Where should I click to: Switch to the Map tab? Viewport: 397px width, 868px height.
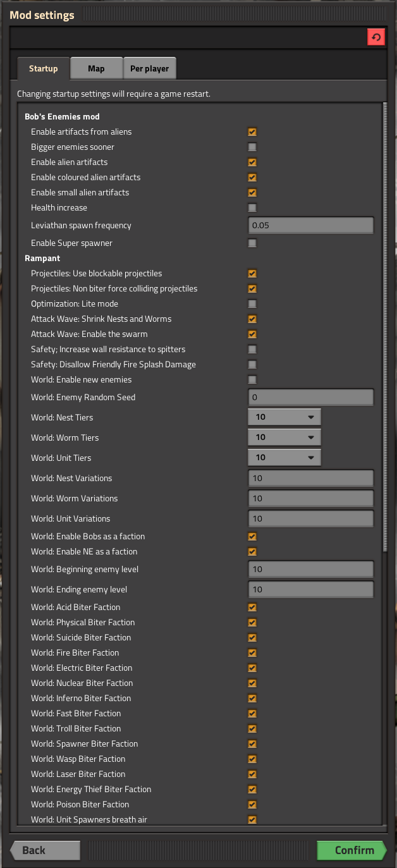click(x=96, y=68)
